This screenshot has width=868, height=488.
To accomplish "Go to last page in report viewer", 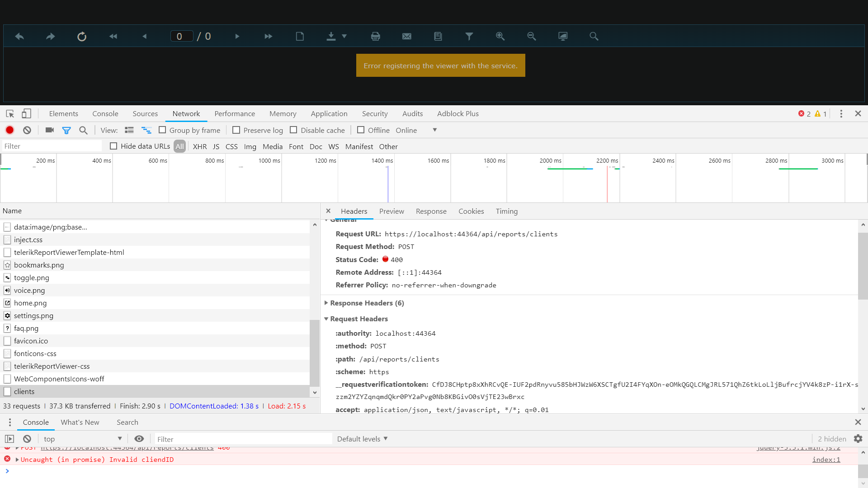I will pyautogui.click(x=269, y=36).
